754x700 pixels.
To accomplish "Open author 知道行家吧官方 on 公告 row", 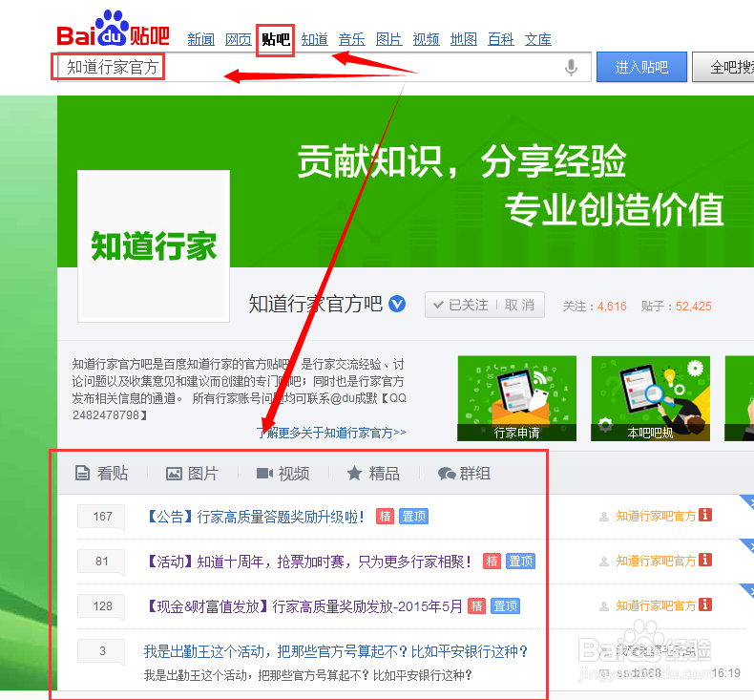I will [x=656, y=517].
